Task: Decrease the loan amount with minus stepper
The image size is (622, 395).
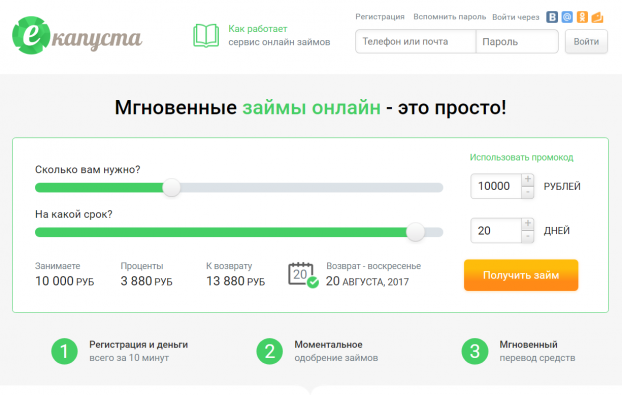Action: tap(528, 192)
